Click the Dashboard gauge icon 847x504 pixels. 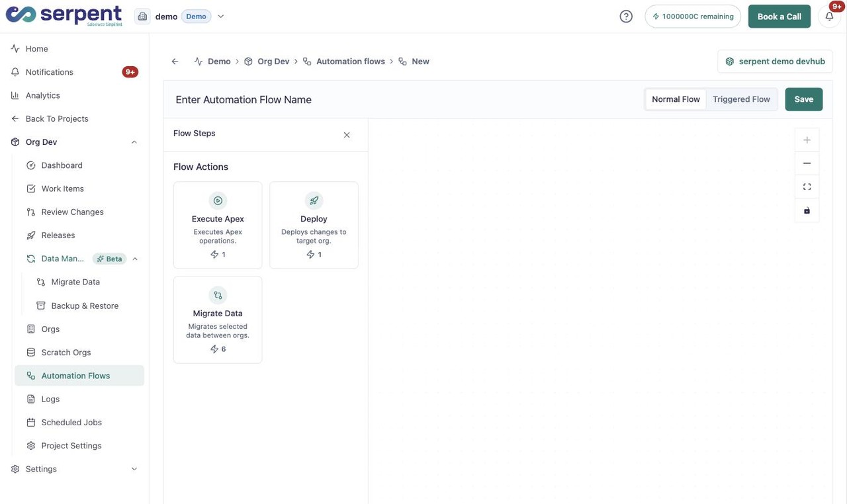pyautogui.click(x=30, y=165)
